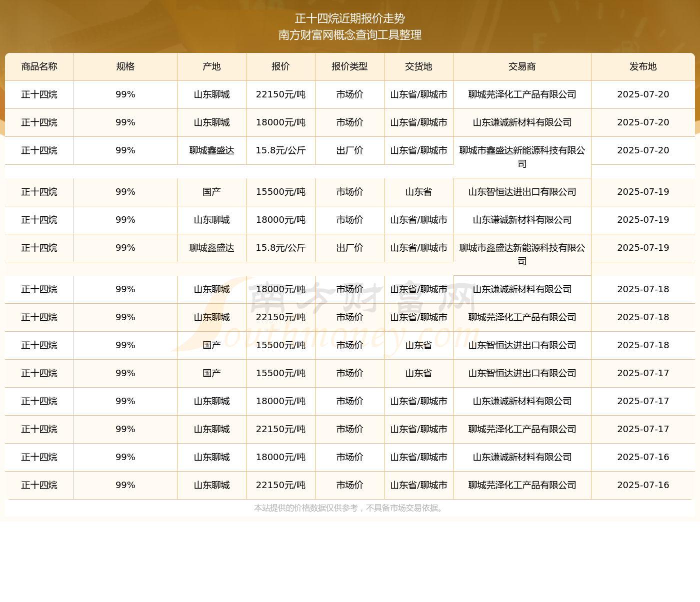Click the 发布地 column header
Screen dimensions: 700x602
click(x=643, y=66)
